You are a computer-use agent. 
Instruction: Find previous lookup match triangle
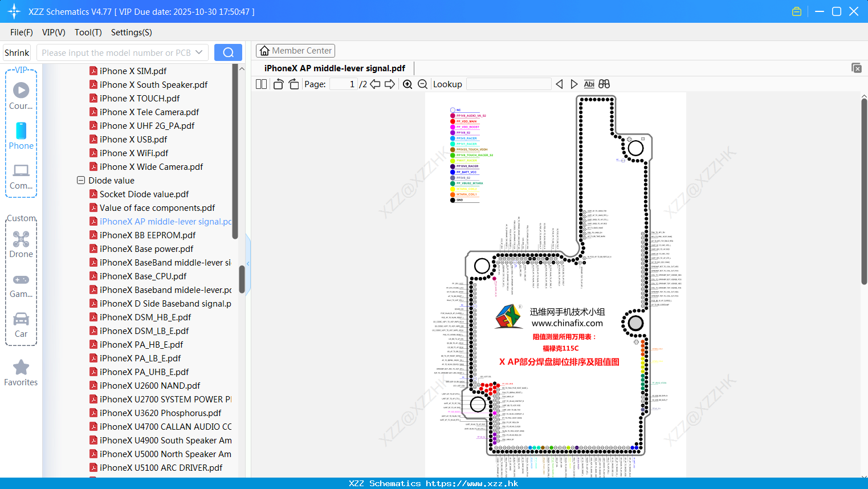point(559,84)
